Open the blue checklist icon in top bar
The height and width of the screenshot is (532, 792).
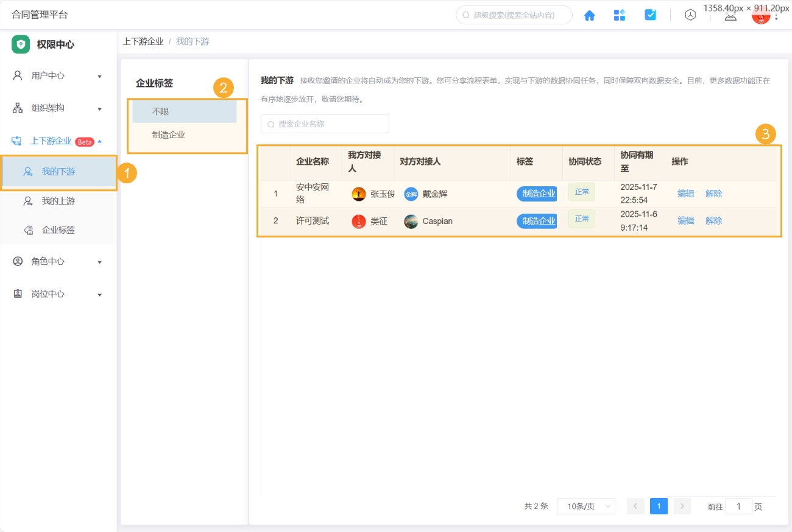(x=650, y=15)
